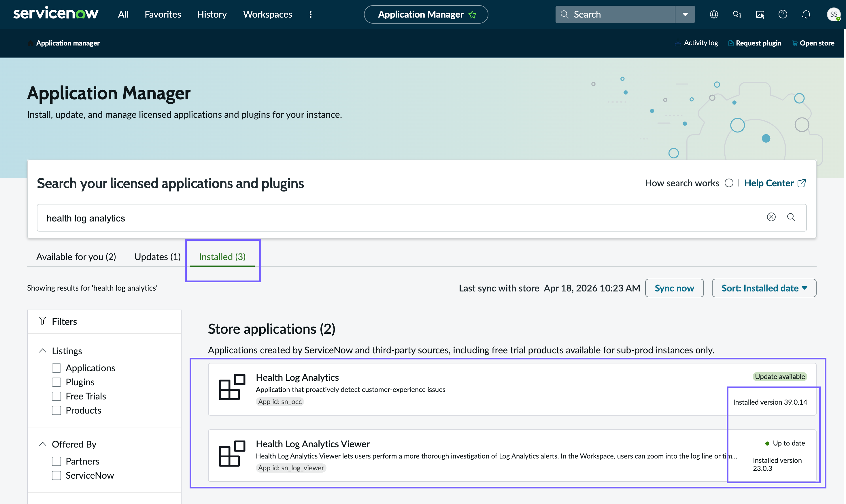The image size is (846, 504).
Task: Open the global search options dropdown arrow
Action: 685,14
